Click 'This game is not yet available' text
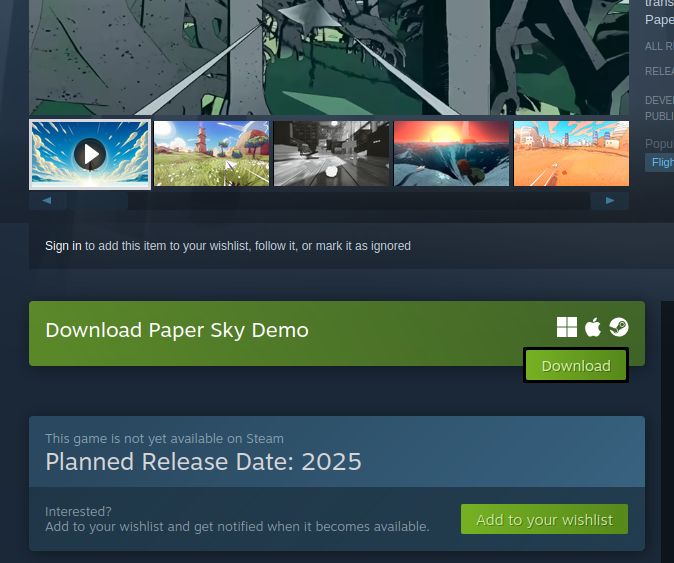Viewport: 674px width, 563px height. [164, 438]
